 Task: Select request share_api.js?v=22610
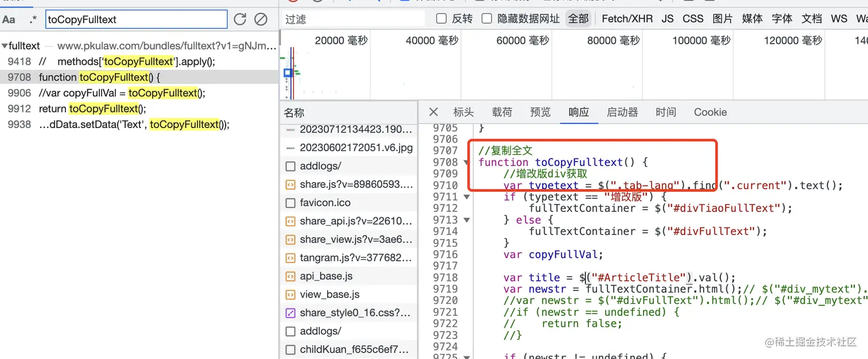349,221
